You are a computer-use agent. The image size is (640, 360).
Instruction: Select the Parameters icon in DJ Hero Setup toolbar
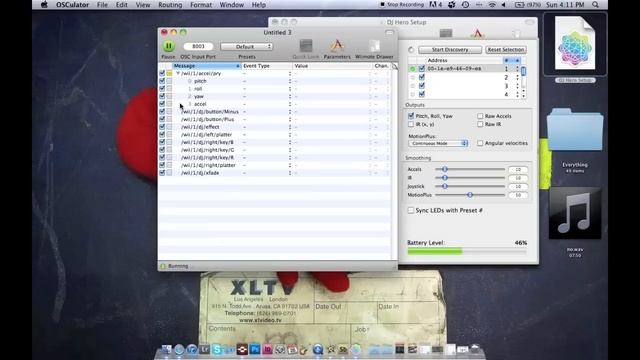(477, 33)
